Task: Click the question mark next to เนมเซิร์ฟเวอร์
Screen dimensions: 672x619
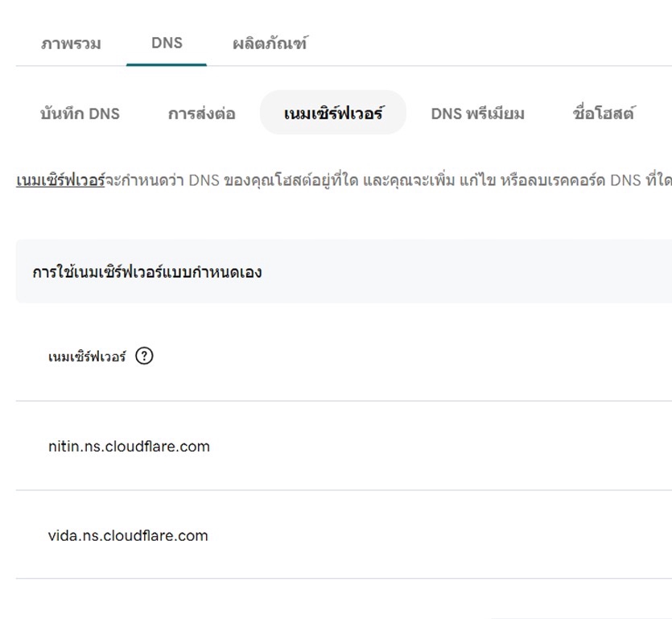Action: (x=145, y=354)
